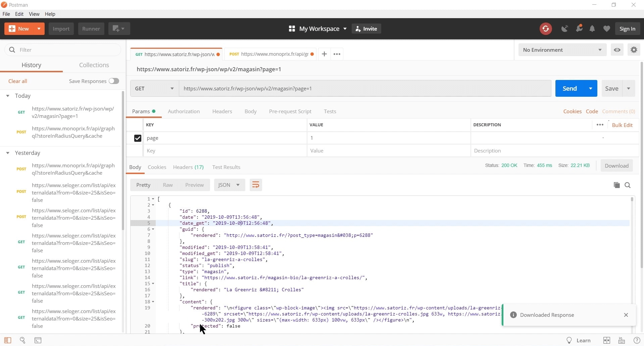Copy response body to clipboard
Screen dimensions: 644x346
tap(616, 185)
